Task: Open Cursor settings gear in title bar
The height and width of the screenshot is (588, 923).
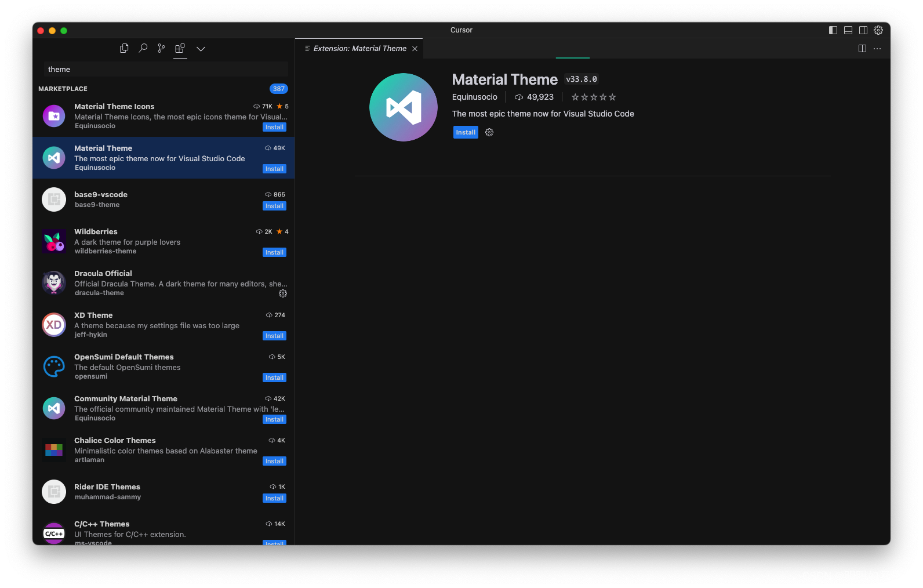Action: (878, 30)
